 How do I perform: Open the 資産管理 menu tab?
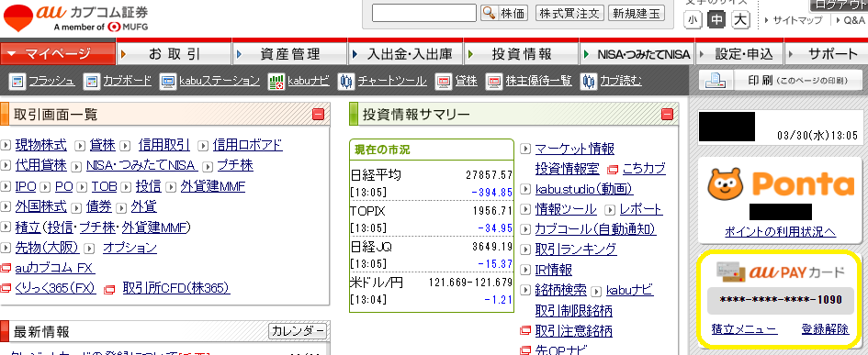coord(290,53)
